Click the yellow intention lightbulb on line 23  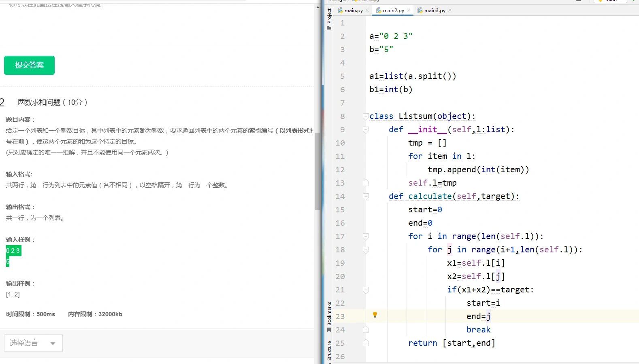(375, 315)
